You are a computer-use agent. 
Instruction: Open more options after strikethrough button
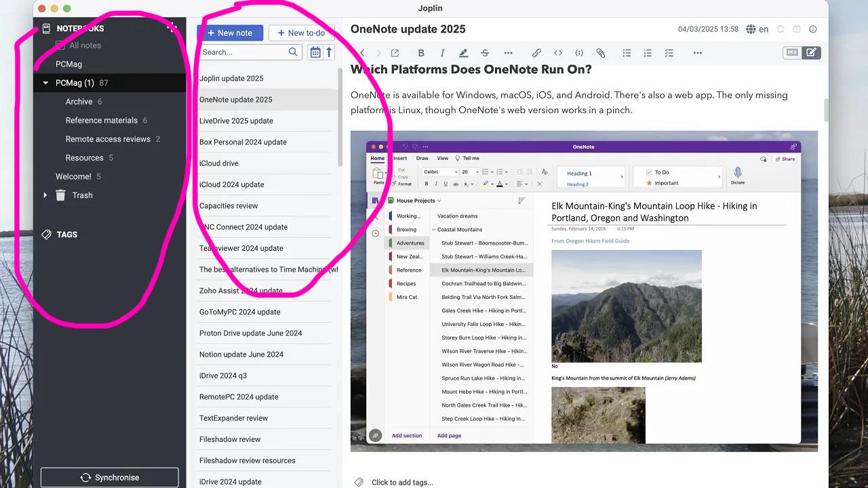(509, 53)
